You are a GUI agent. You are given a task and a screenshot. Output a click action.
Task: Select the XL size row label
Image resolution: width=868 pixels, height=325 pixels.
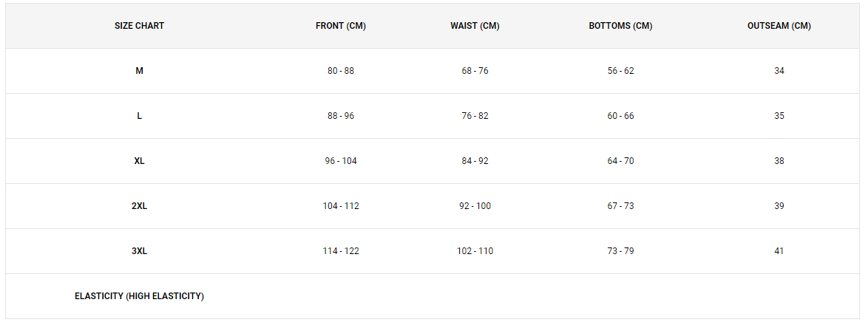pyautogui.click(x=140, y=161)
